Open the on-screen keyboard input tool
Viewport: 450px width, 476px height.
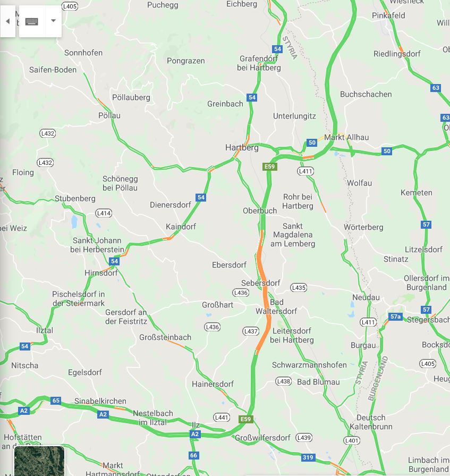coord(32,21)
